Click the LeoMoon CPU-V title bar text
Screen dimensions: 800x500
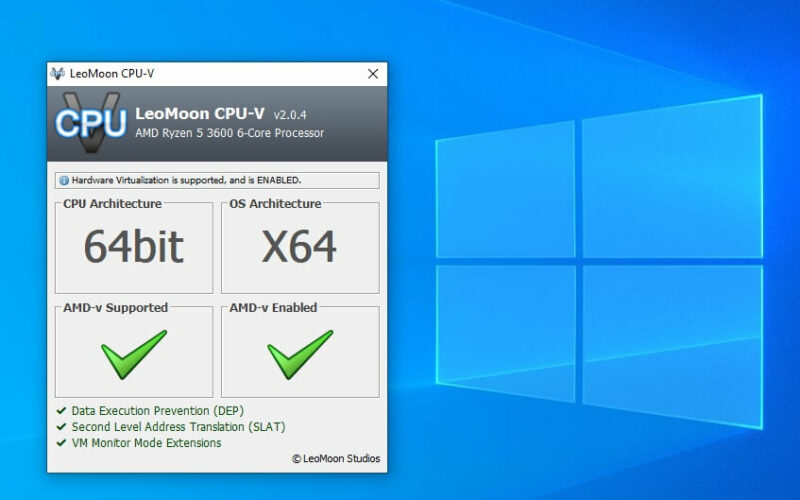click(x=112, y=74)
